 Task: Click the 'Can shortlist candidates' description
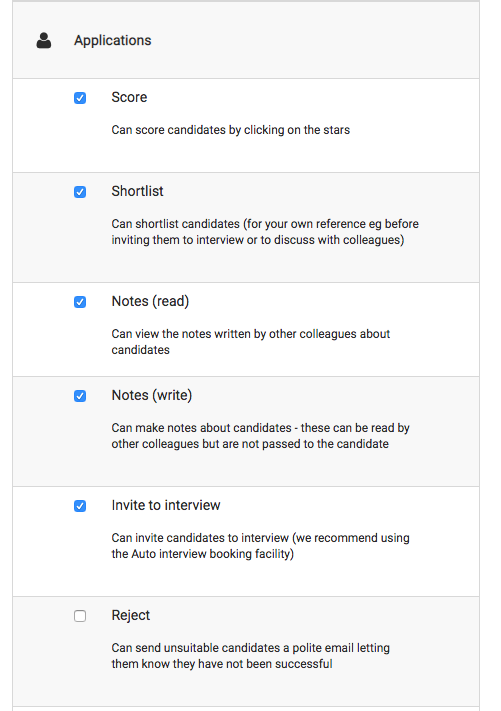[265, 232]
